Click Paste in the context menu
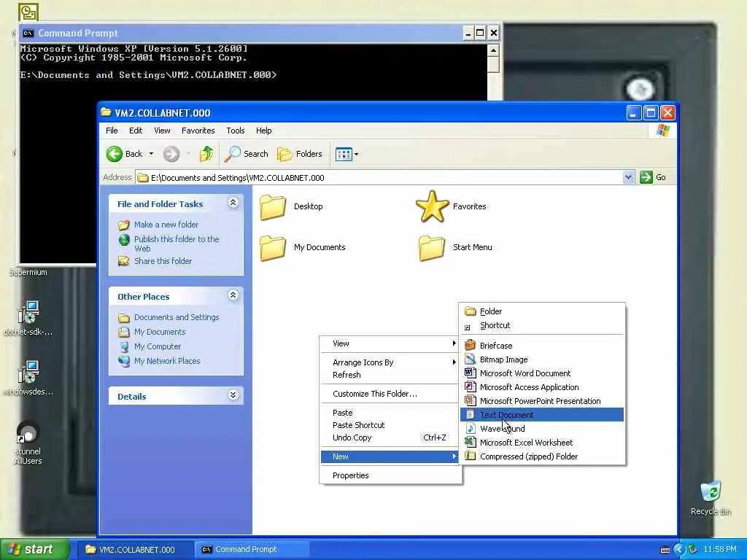 click(x=390, y=413)
